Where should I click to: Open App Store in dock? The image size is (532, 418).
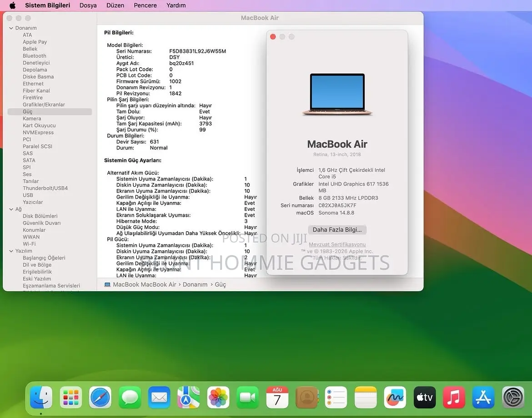(x=483, y=397)
